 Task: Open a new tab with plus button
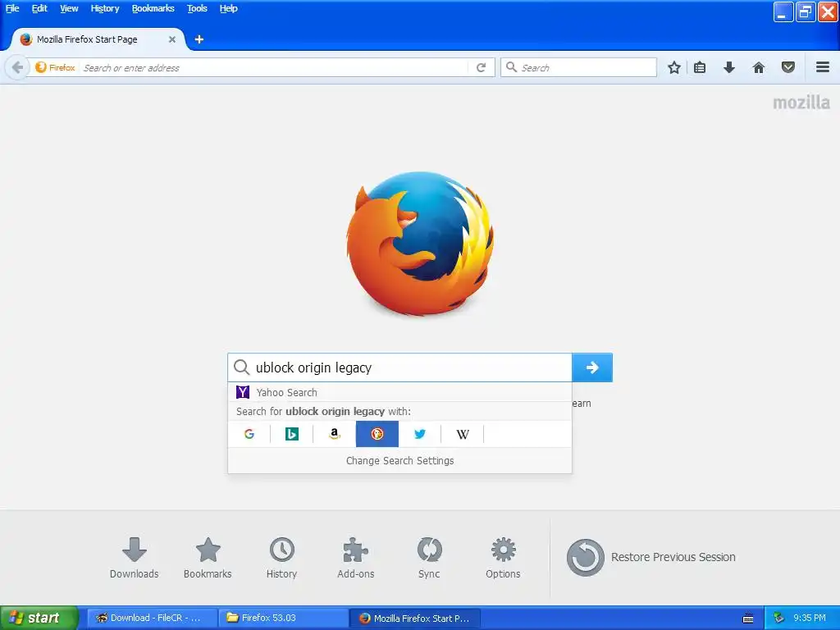(199, 39)
